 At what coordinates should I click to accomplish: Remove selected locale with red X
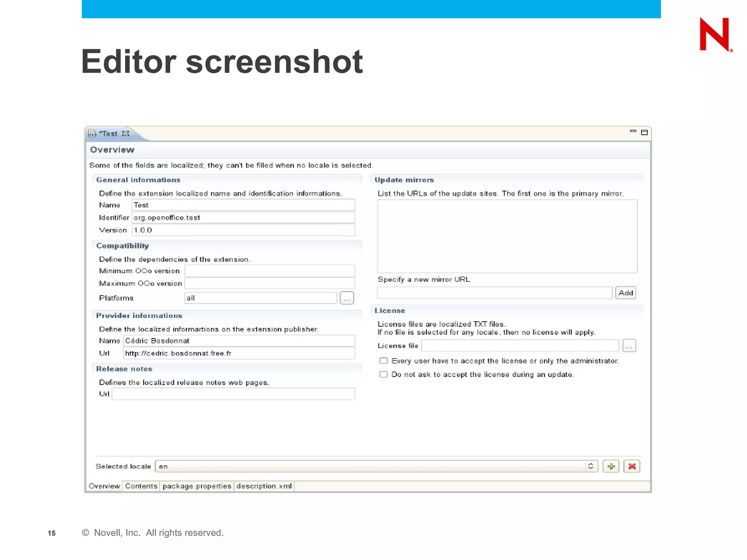[632, 466]
